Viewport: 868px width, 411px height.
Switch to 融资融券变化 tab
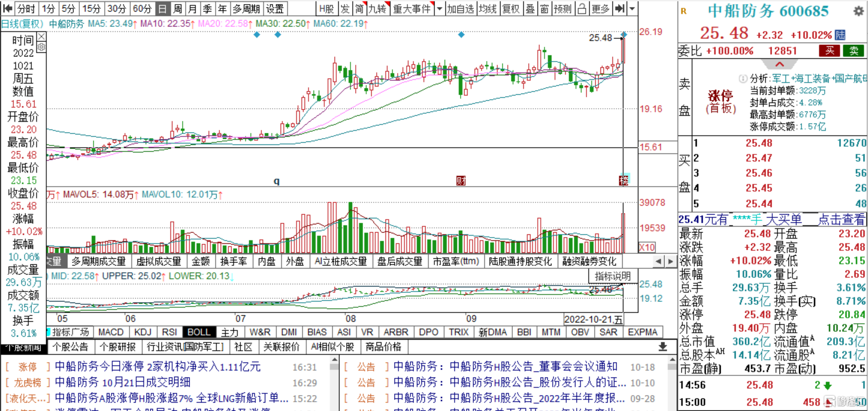pyautogui.click(x=589, y=261)
